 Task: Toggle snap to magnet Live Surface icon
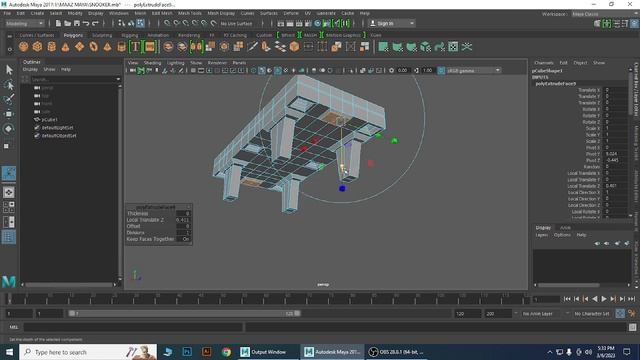(x=213, y=24)
